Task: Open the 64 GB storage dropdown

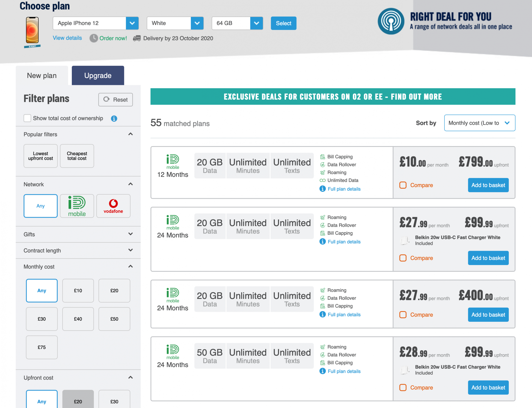Action: point(237,23)
